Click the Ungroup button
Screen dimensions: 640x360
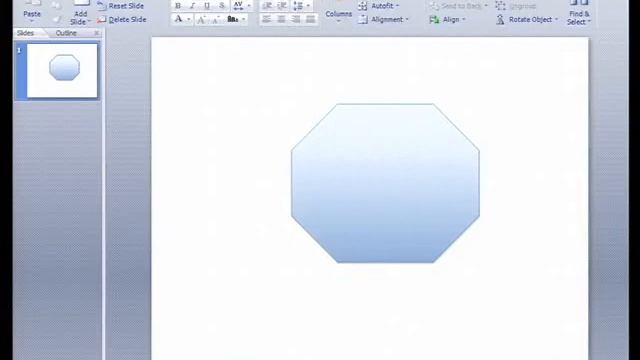coord(516,6)
